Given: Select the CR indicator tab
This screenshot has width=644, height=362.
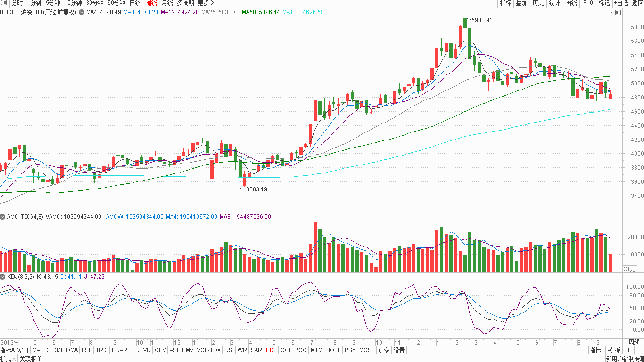Looking at the screenshot, I should [135, 350].
